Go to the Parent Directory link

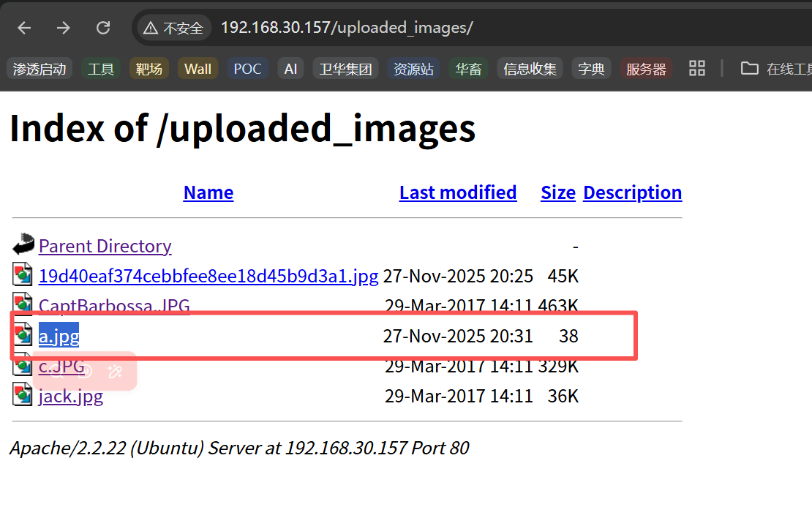[105, 246]
